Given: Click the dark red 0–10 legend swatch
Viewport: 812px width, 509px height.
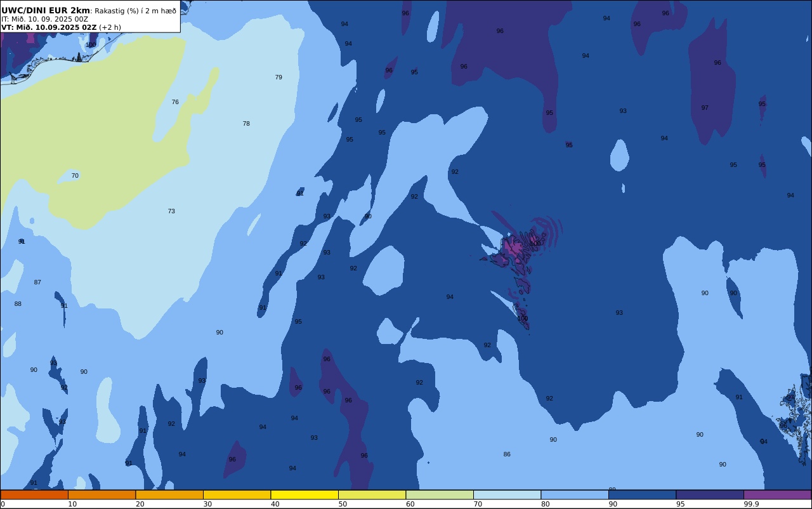Looking at the screenshot, I should coord(34,494).
